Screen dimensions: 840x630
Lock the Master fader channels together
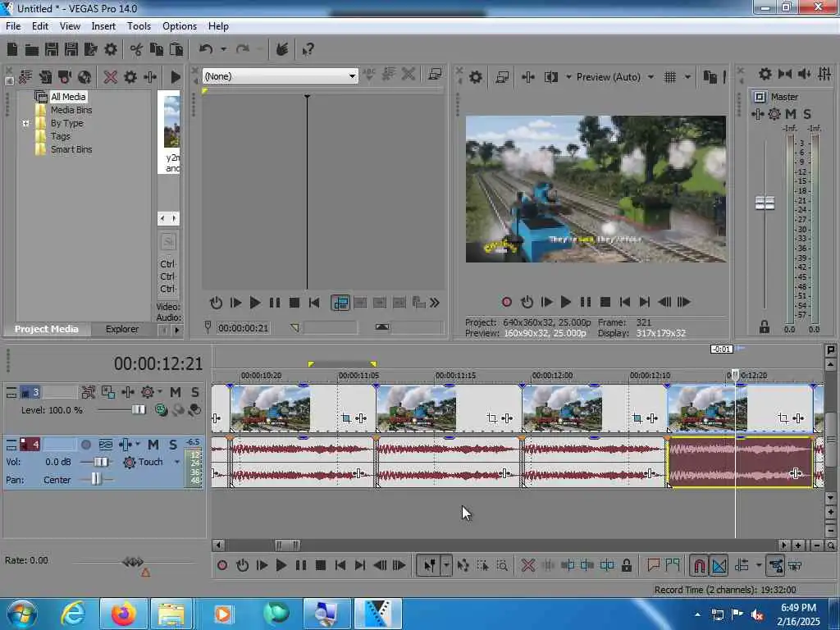click(x=765, y=326)
